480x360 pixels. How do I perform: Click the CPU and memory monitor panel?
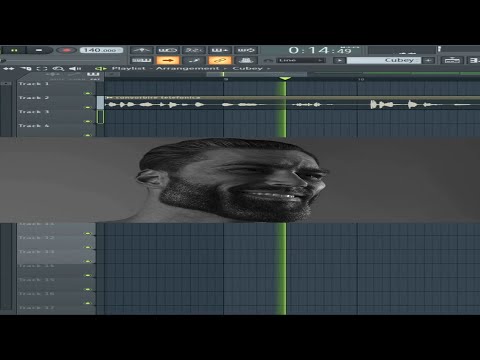pos(402,50)
